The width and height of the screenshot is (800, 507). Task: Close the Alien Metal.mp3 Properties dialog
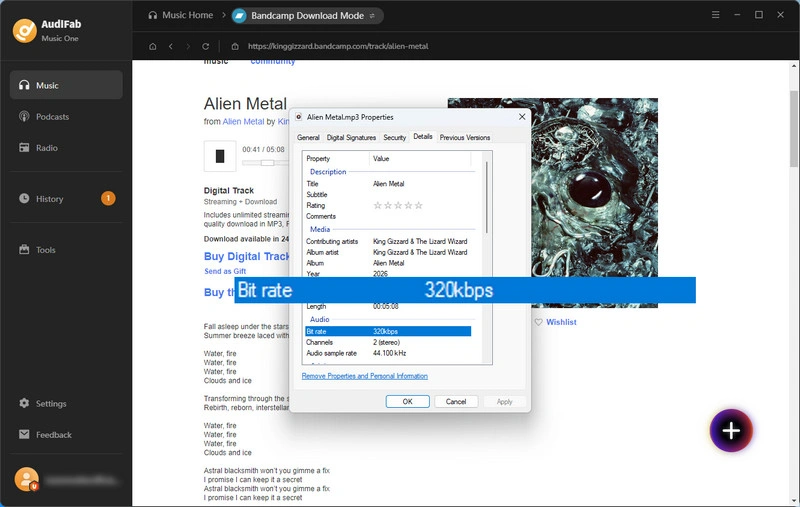pyautogui.click(x=522, y=117)
